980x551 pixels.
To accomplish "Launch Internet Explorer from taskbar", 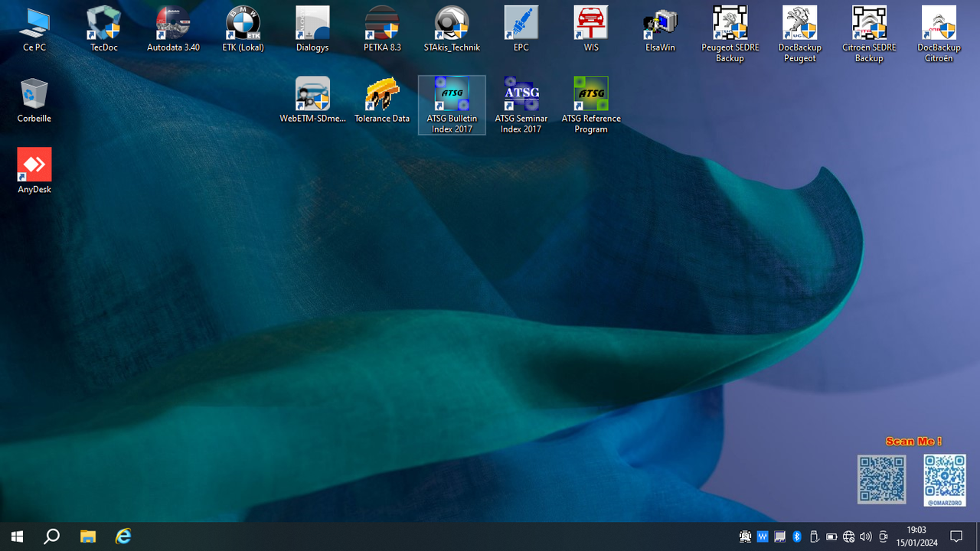I will (123, 536).
